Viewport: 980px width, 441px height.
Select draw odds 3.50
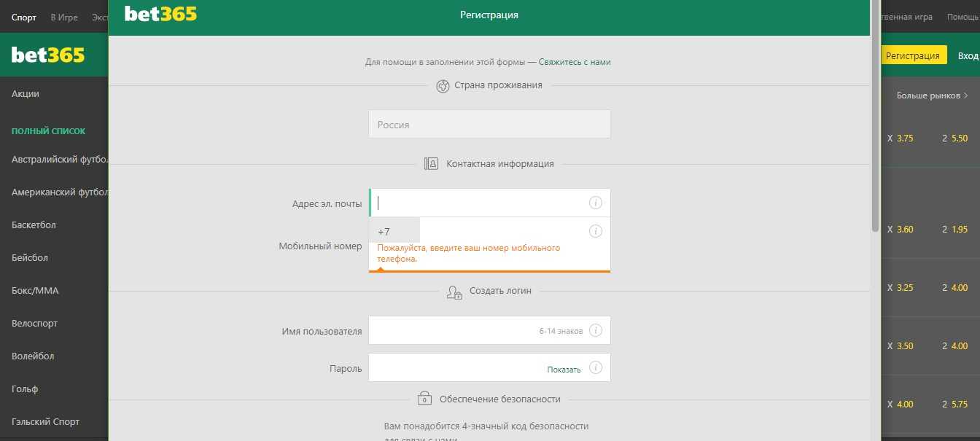click(x=905, y=346)
